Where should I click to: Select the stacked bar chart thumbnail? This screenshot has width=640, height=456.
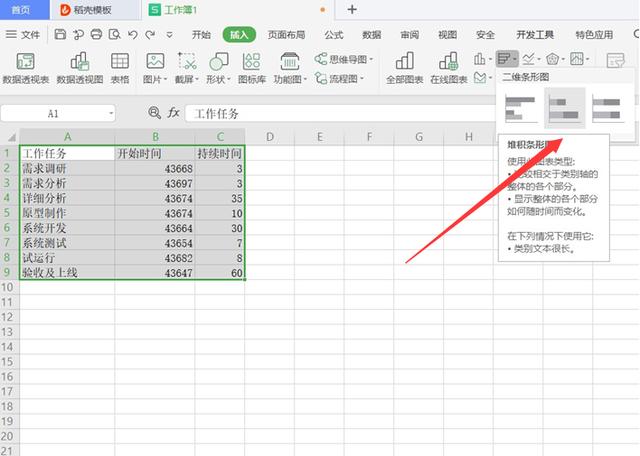565,108
